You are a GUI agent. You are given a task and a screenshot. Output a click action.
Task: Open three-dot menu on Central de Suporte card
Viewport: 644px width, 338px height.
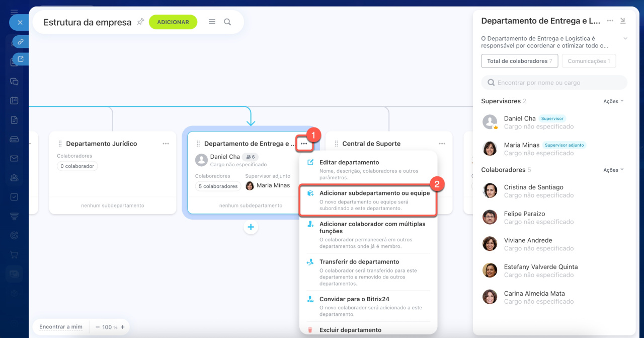click(x=442, y=144)
